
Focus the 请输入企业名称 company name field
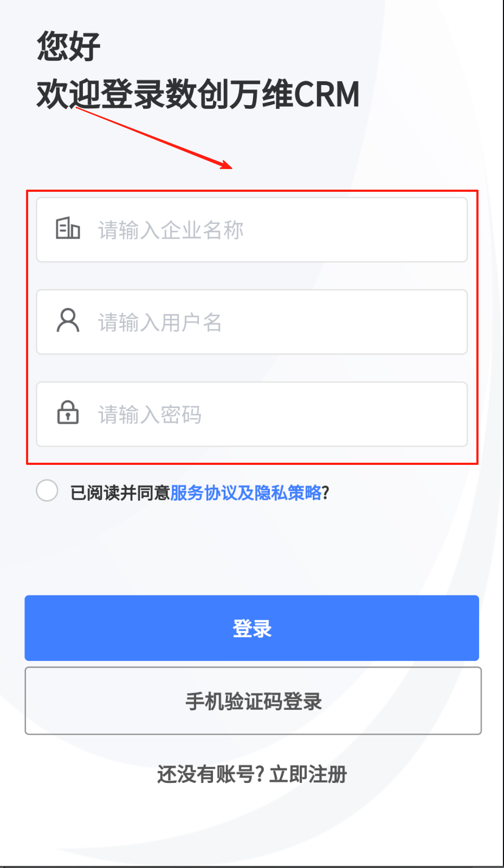tap(282, 230)
